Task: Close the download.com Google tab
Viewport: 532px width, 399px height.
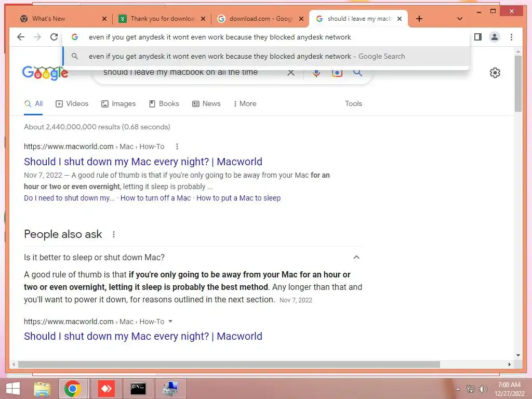Action: click(301, 19)
